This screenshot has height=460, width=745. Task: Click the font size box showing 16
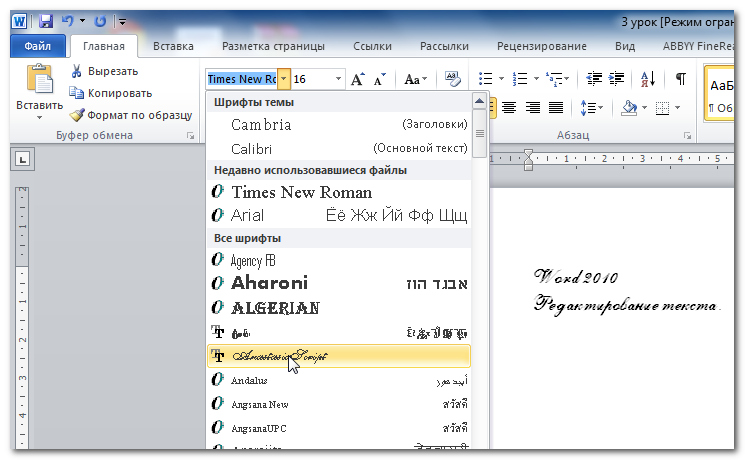click(x=312, y=79)
